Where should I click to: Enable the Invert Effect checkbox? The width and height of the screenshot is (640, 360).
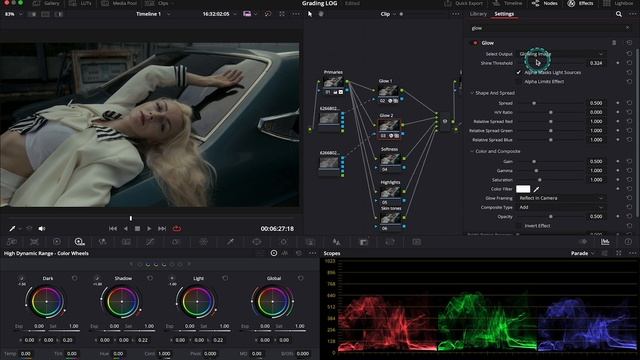[x=519, y=226]
